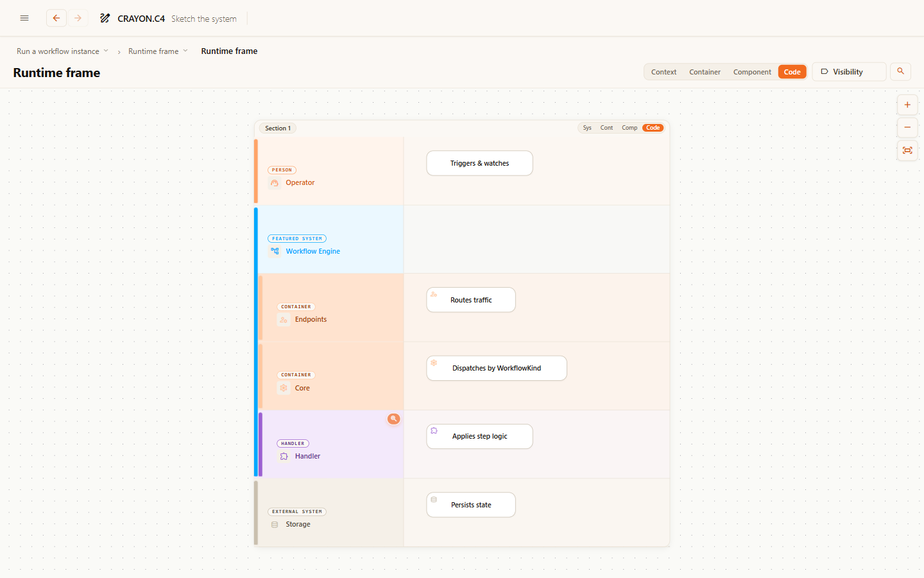Select the Section 1 label
The width and height of the screenshot is (924, 578).
click(x=278, y=128)
